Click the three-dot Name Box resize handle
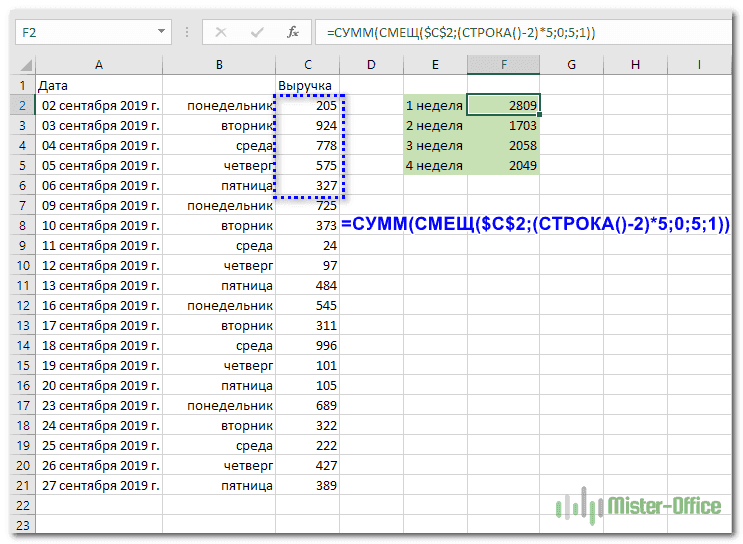Screen dimensions: 743x544 [x=187, y=32]
